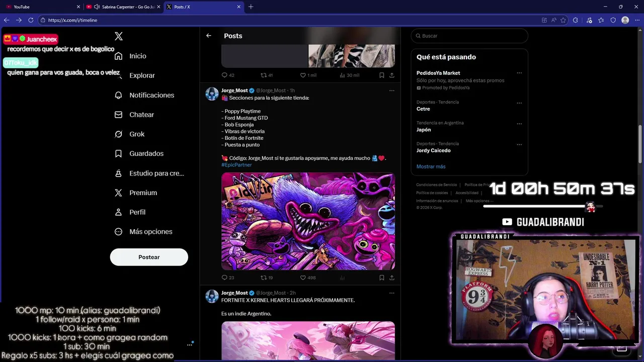Add this page to favorites star
The width and height of the screenshot is (644, 362).
pyautogui.click(x=563, y=20)
